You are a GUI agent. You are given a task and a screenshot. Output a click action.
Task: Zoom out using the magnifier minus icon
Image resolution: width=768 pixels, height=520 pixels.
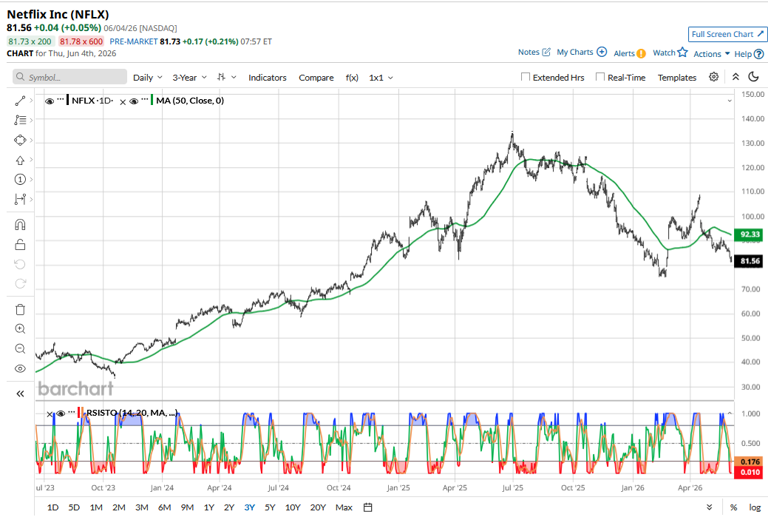(x=20, y=349)
